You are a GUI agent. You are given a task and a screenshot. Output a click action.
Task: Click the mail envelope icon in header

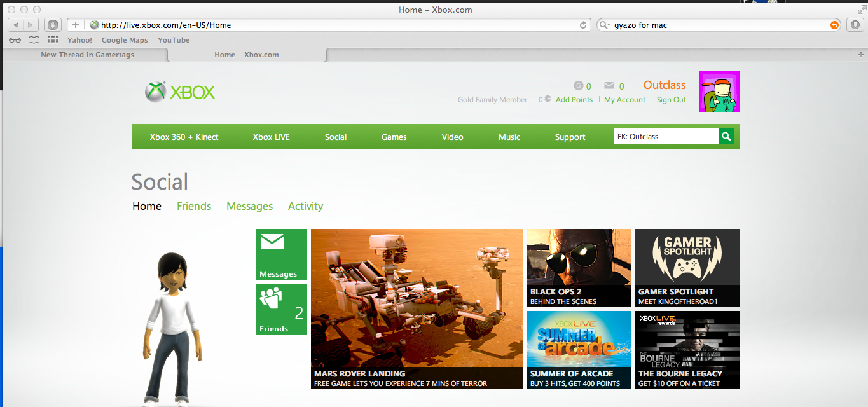pyautogui.click(x=609, y=86)
